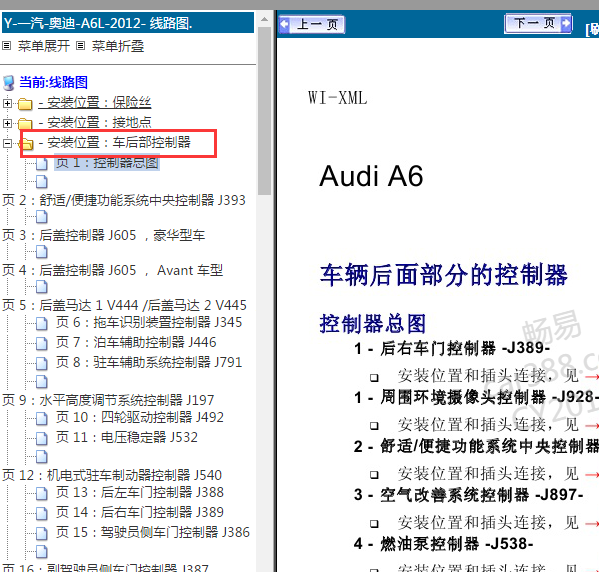Click the 控制器总图 subheading
Viewport: 599px width, 572px height.
(x=373, y=324)
